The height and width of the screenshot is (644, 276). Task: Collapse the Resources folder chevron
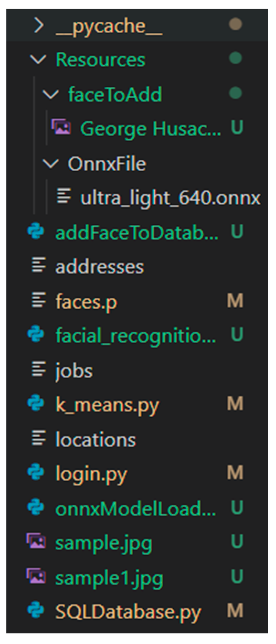coord(38,59)
